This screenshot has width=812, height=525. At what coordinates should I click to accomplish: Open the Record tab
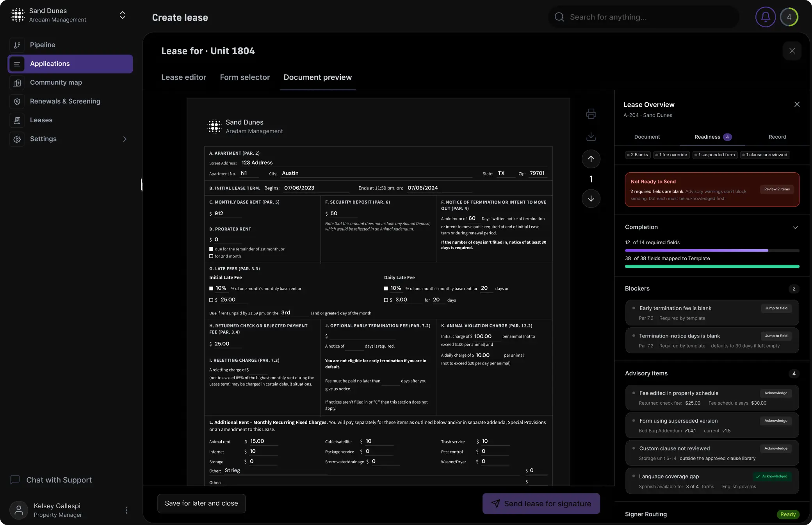pos(777,137)
